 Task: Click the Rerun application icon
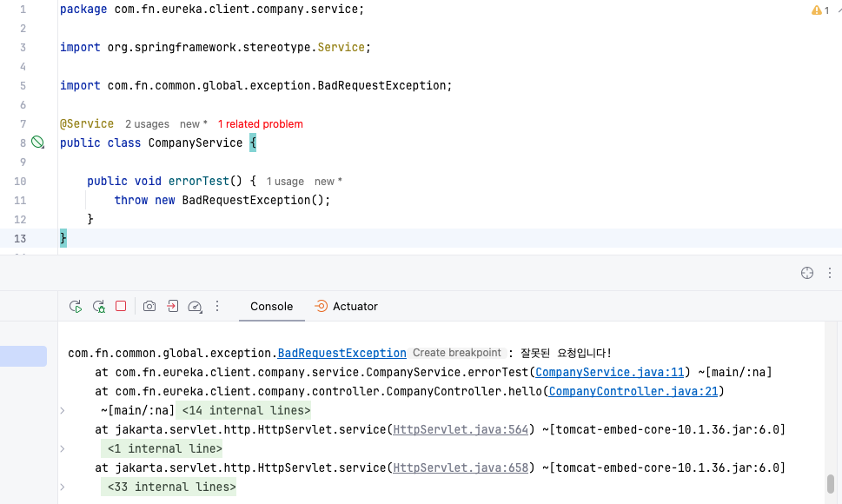click(76, 307)
